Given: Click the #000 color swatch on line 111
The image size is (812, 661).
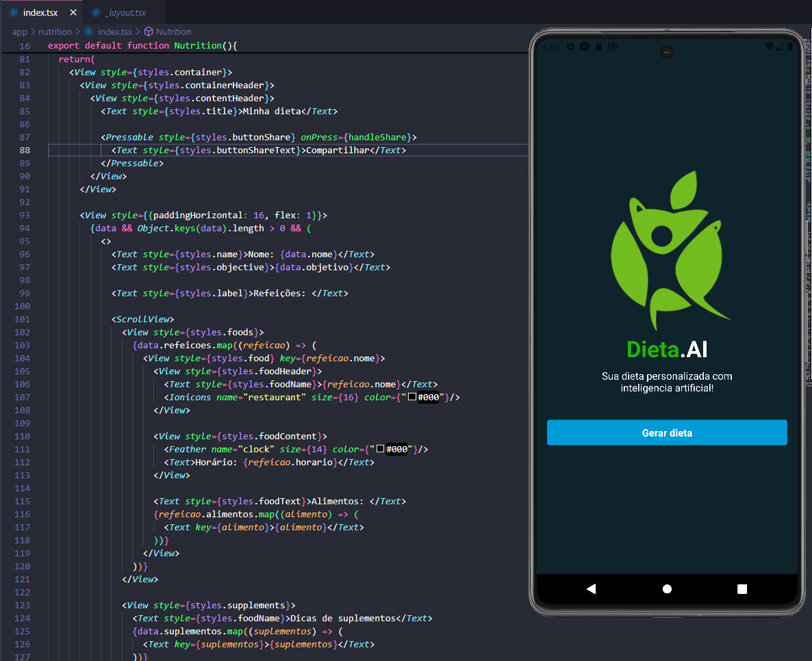Looking at the screenshot, I should (x=381, y=450).
